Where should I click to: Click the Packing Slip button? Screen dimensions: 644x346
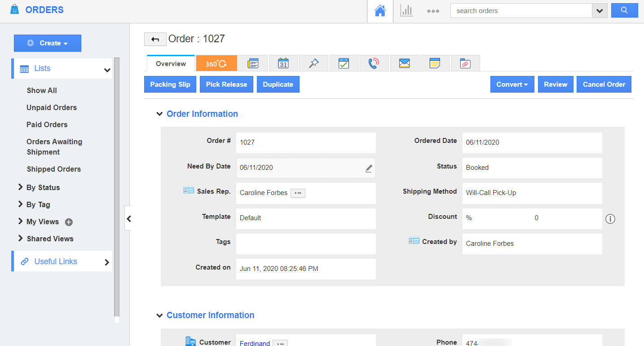170,84
